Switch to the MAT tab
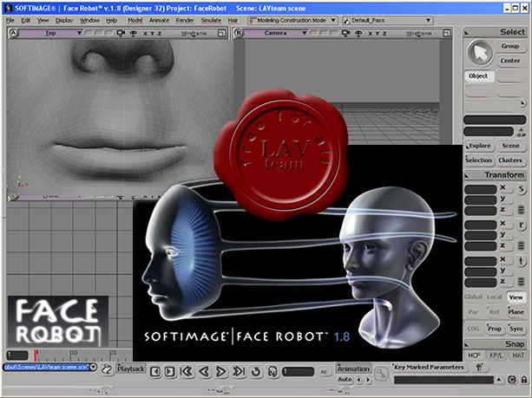 pyautogui.click(x=518, y=356)
